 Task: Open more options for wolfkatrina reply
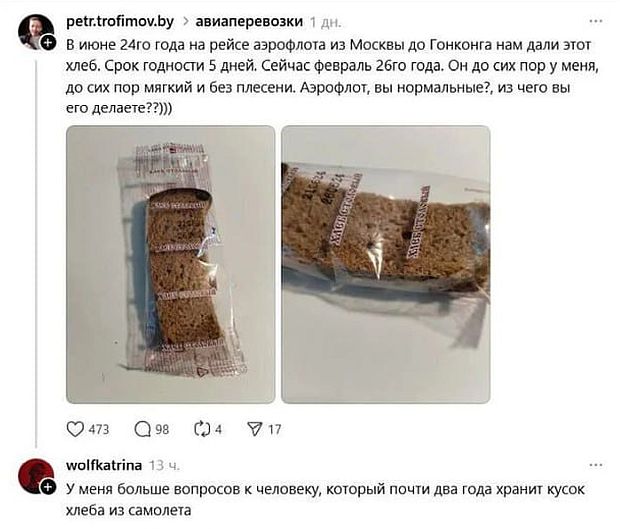point(595,465)
